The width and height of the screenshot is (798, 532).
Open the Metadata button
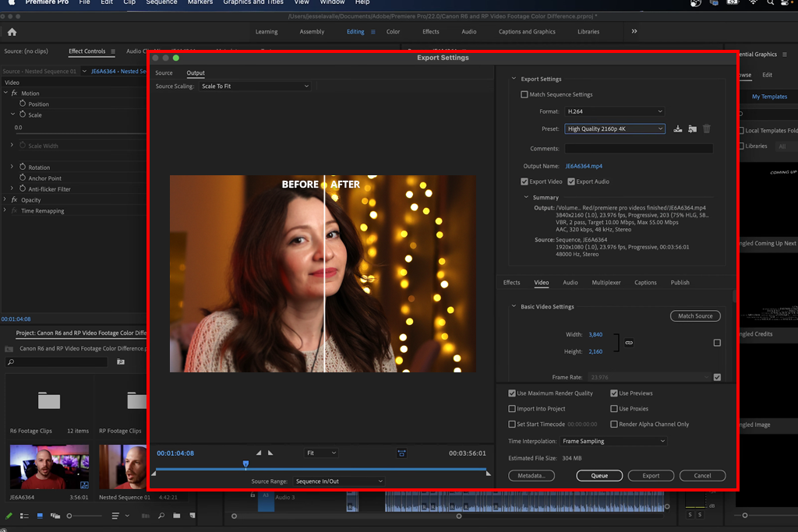click(x=531, y=476)
